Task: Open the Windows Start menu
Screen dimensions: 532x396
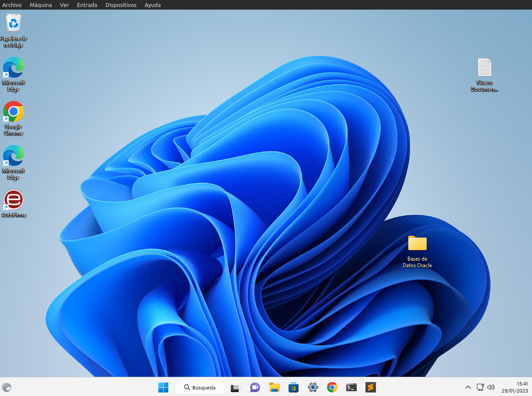Action: pyautogui.click(x=163, y=387)
